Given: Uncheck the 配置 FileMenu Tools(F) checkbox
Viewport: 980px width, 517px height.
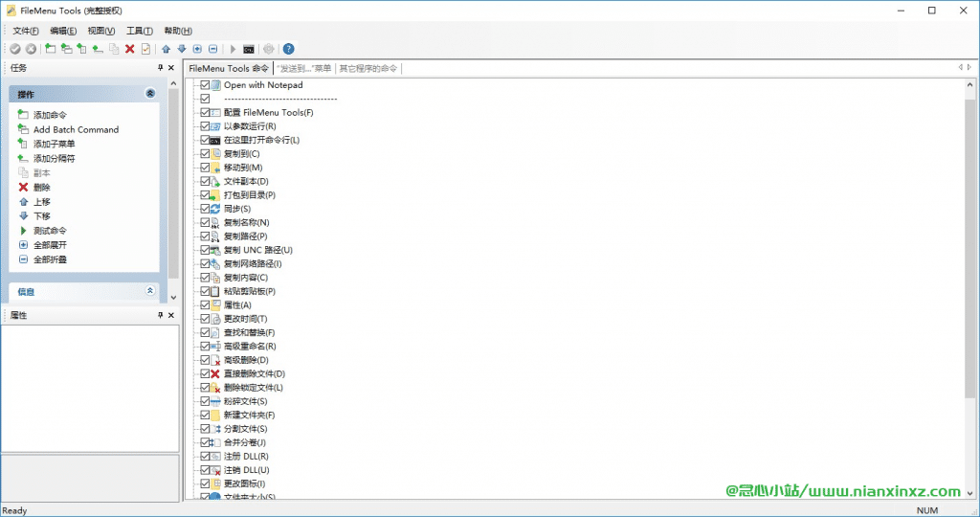Looking at the screenshot, I should click(205, 113).
